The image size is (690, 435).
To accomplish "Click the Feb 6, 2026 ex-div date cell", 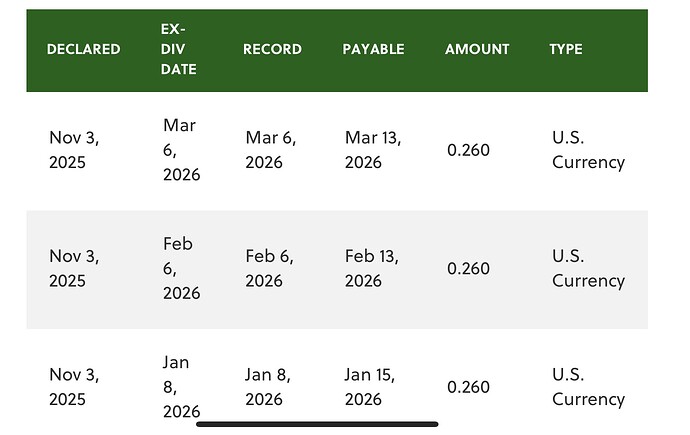I will point(181,268).
